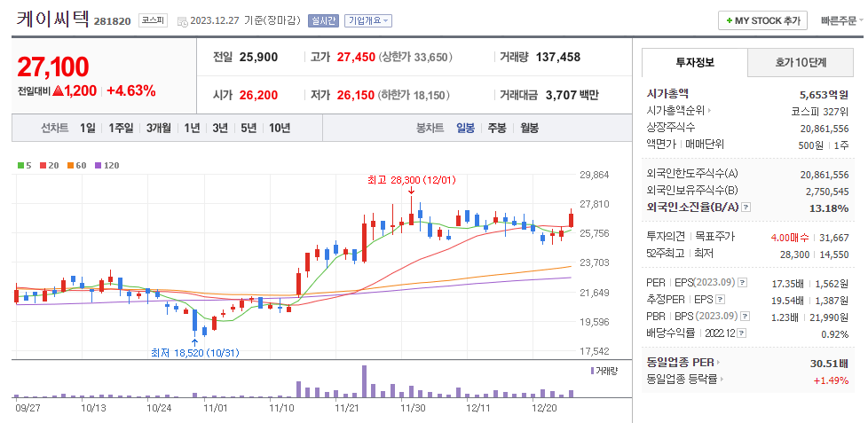Click the green 5-day moving average swatch
The height and width of the screenshot is (423, 868).
pos(20,165)
